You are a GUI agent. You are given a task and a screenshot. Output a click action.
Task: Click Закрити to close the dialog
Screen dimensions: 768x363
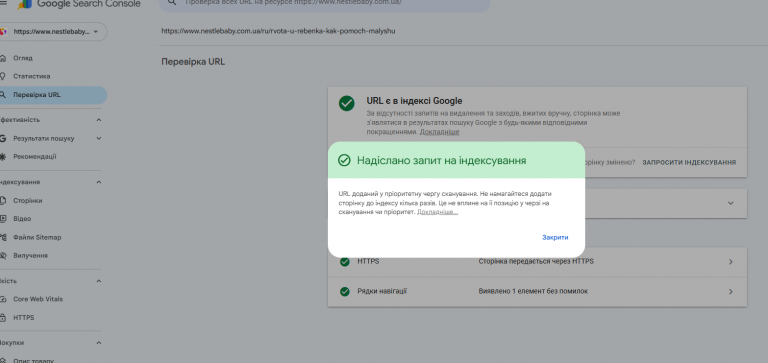click(555, 238)
